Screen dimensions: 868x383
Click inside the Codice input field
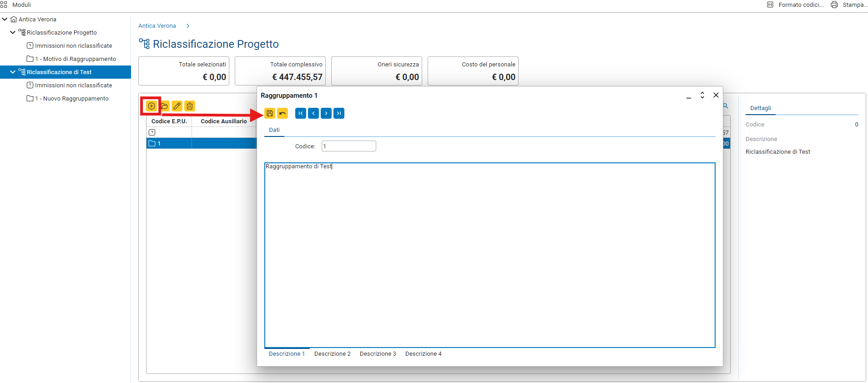click(x=348, y=146)
